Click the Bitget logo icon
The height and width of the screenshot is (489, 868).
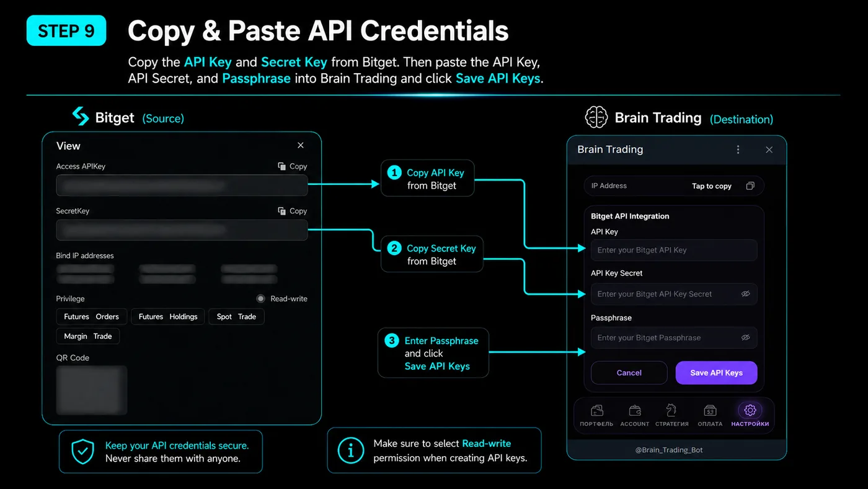click(81, 116)
